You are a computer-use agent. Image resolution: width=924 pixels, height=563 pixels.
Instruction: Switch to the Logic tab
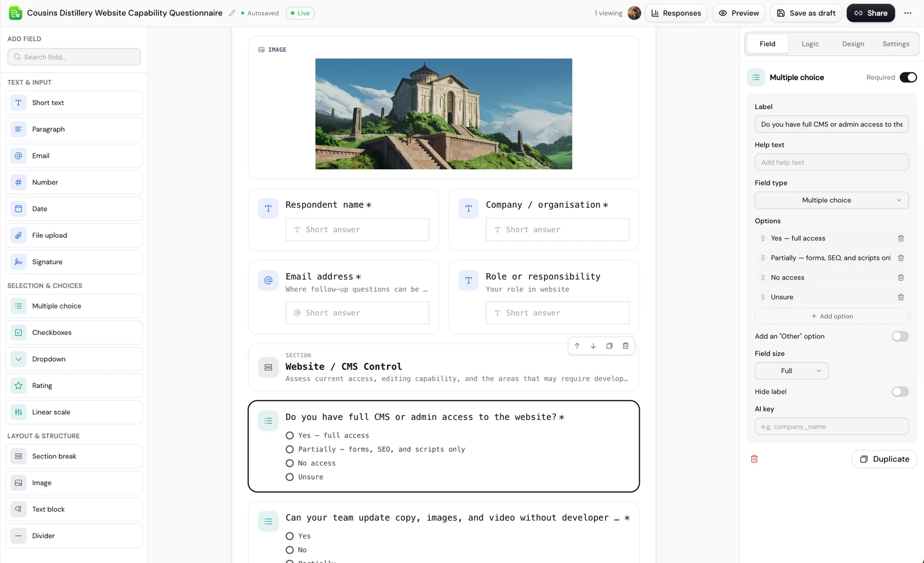[x=810, y=44]
